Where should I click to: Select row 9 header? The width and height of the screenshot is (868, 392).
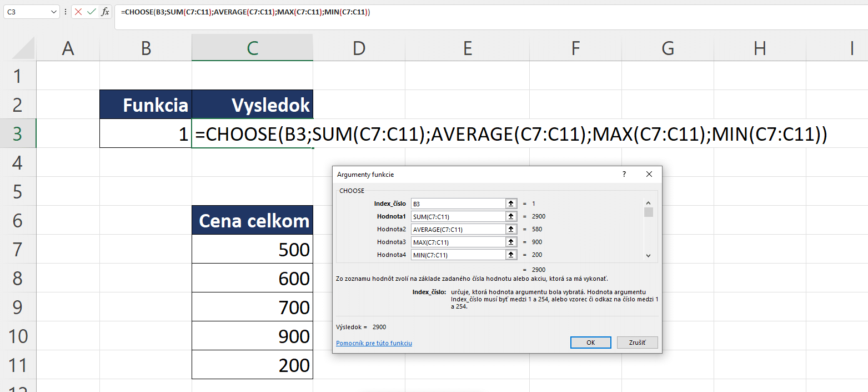(x=18, y=307)
